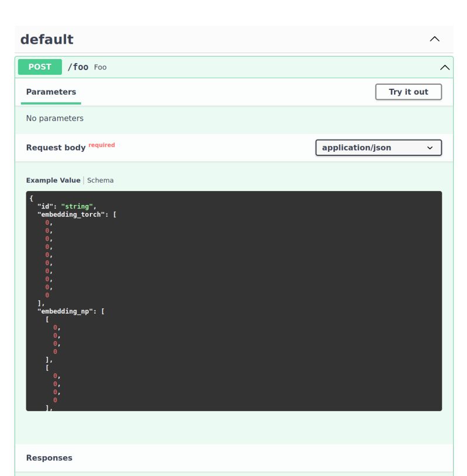Expand the chevron next to default heading

point(434,39)
